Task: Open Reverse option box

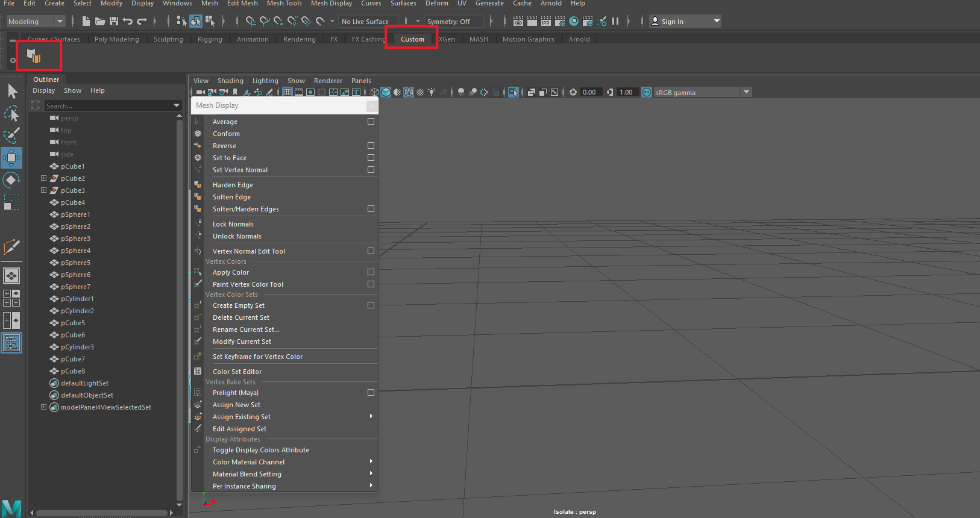Action: 371,146
